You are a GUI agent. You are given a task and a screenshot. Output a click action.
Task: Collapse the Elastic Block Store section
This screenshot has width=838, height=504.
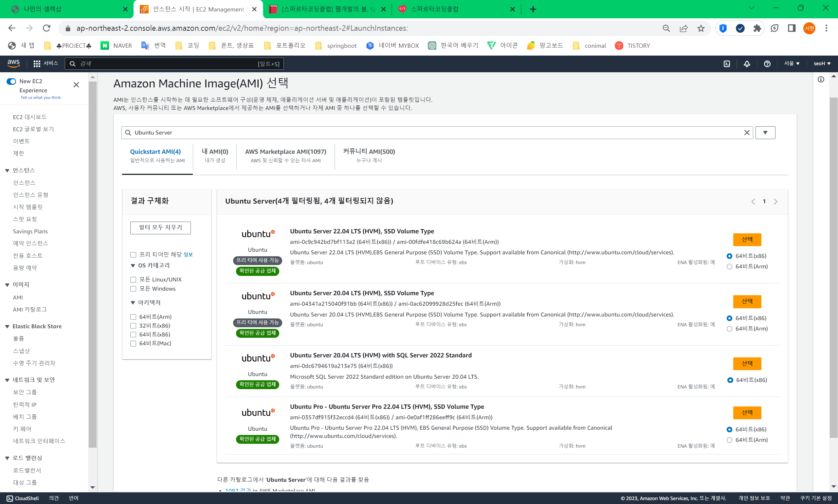7,326
